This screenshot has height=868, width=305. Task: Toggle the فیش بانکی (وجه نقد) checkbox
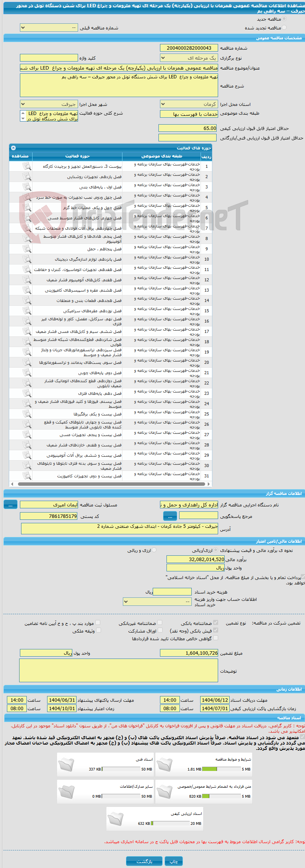pyautogui.click(x=215, y=630)
